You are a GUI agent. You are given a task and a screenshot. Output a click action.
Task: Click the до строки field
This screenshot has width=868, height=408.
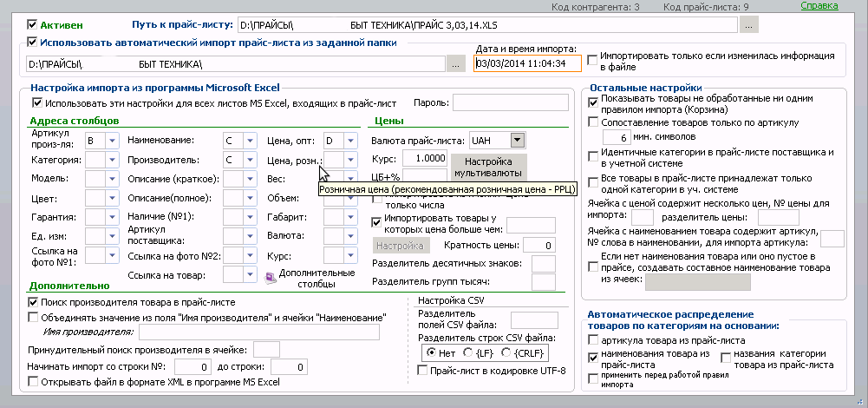pos(289,367)
